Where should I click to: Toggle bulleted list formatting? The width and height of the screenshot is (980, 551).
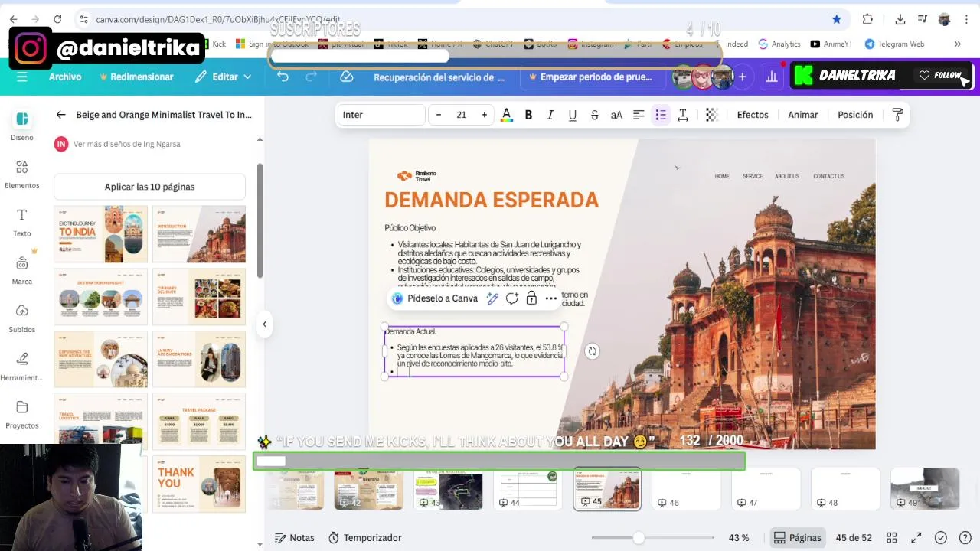coord(661,115)
